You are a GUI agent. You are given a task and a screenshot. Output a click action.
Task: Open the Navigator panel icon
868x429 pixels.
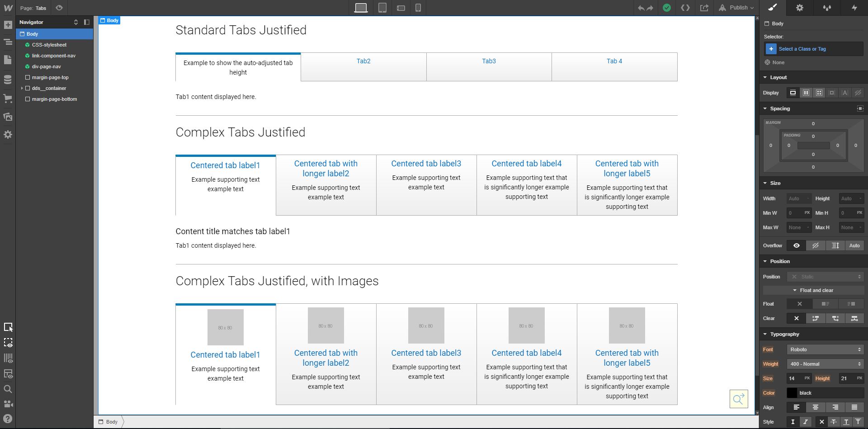click(8, 42)
